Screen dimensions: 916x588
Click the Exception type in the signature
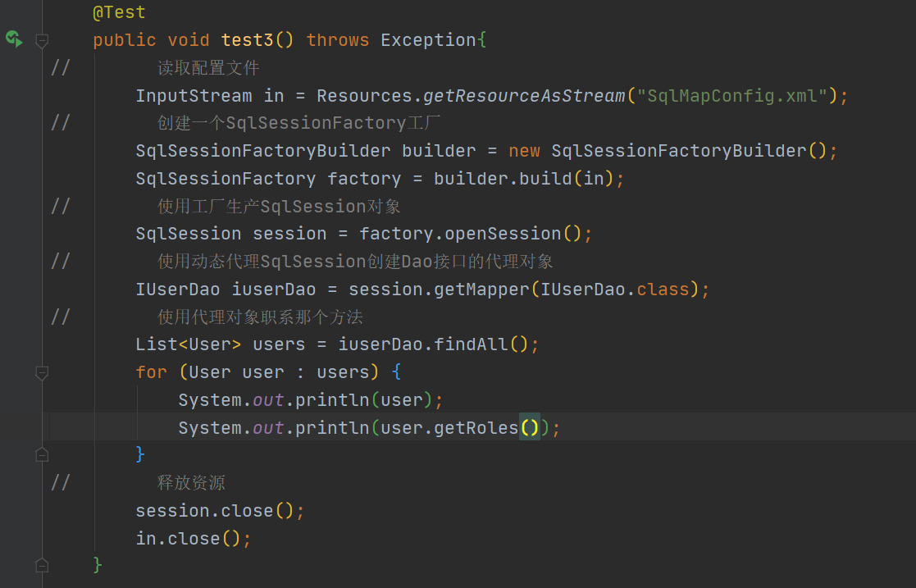click(x=428, y=39)
